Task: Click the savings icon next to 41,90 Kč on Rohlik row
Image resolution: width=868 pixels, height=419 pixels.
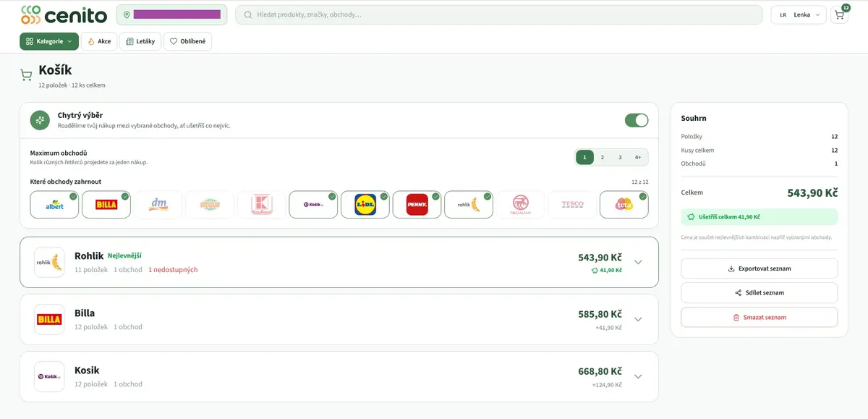Action: pyautogui.click(x=595, y=270)
